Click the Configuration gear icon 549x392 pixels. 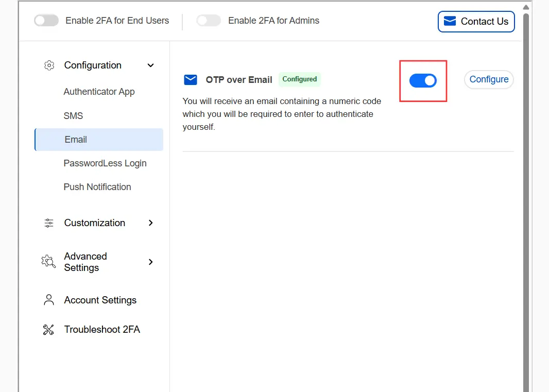tap(49, 65)
